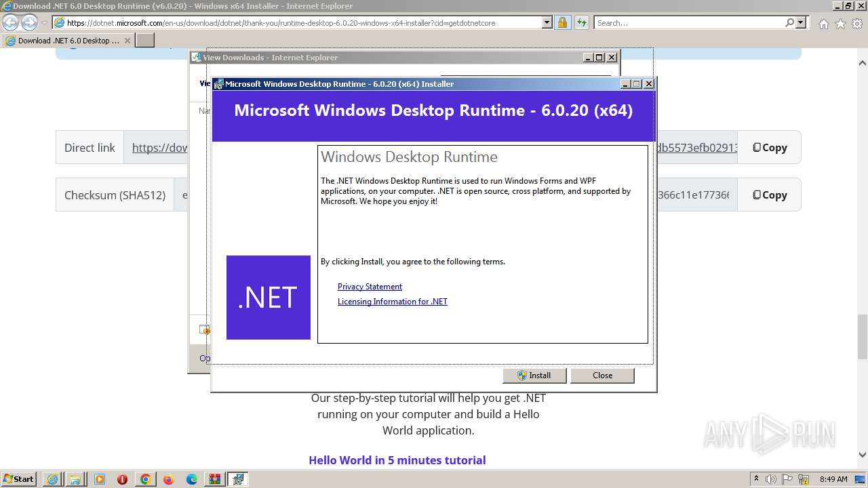The height and width of the screenshot is (488, 868).
Task: Launch Internet Explorer from the taskbar
Action: [53, 479]
